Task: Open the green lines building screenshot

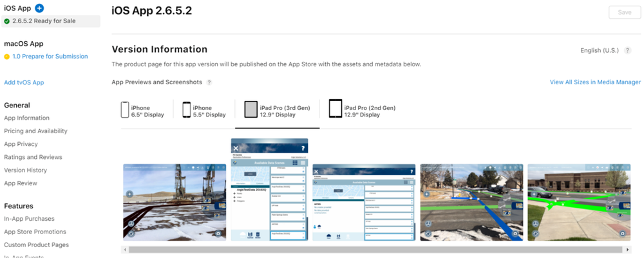Action: [x=579, y=202]
